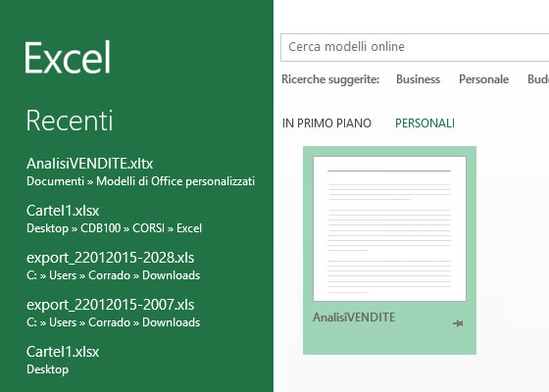Click the partially visible Budget suggested search

tap(538, 79)
